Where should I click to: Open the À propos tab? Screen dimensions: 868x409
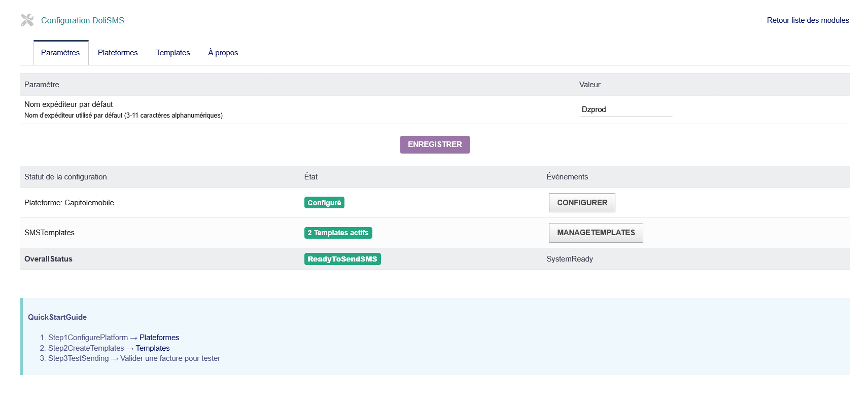pyautogui.click(x=223, y=53)
